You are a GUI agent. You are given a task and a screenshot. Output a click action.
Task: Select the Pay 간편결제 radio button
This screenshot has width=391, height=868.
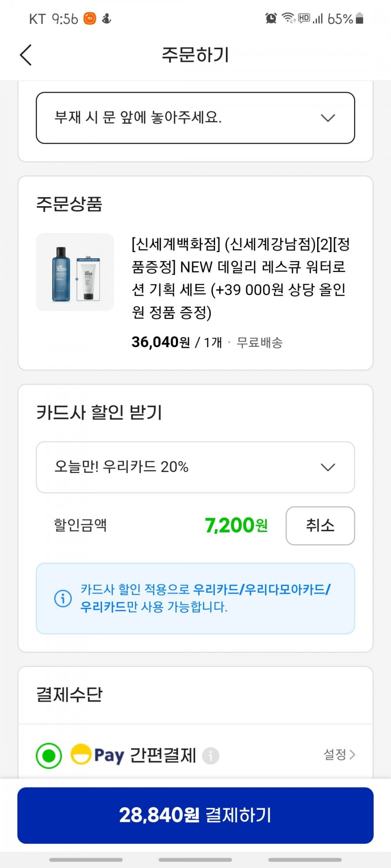tap(49, 756)
